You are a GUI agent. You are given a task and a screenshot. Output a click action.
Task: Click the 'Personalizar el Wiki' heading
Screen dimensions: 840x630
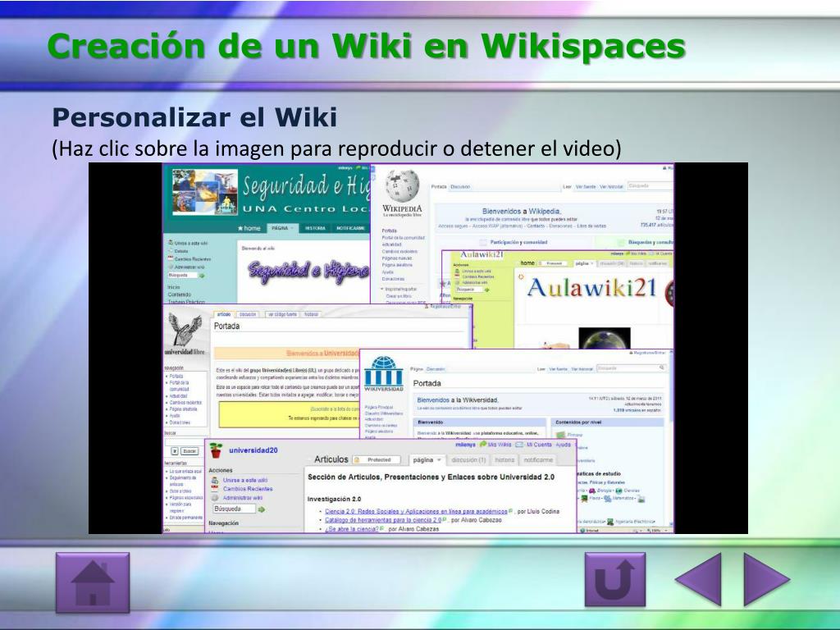click(194, 117)
